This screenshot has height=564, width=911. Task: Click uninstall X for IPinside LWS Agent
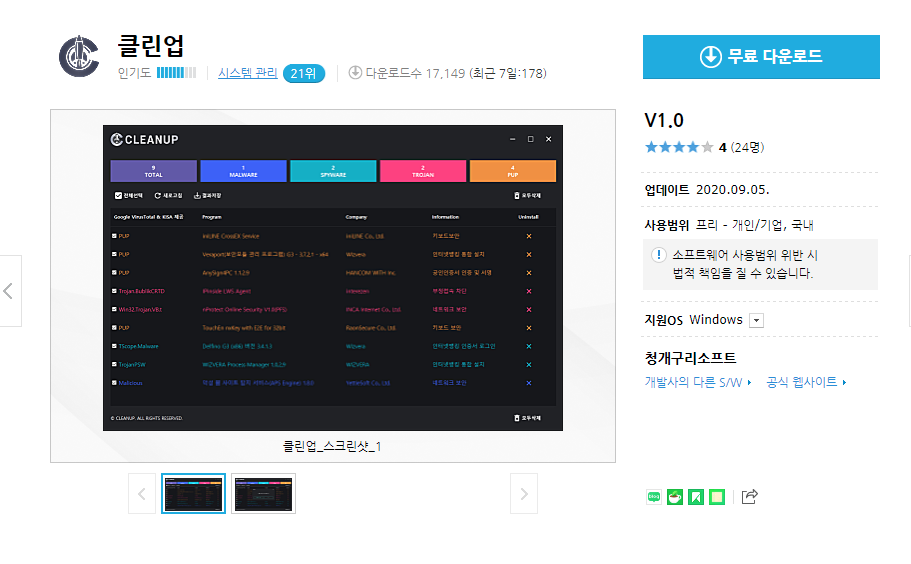(529, 291)
